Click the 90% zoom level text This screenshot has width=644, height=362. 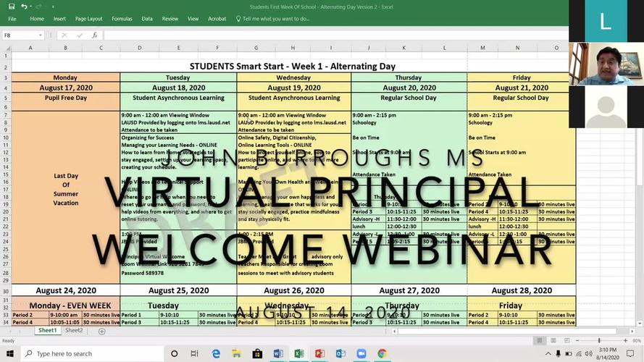coord(637,341)
